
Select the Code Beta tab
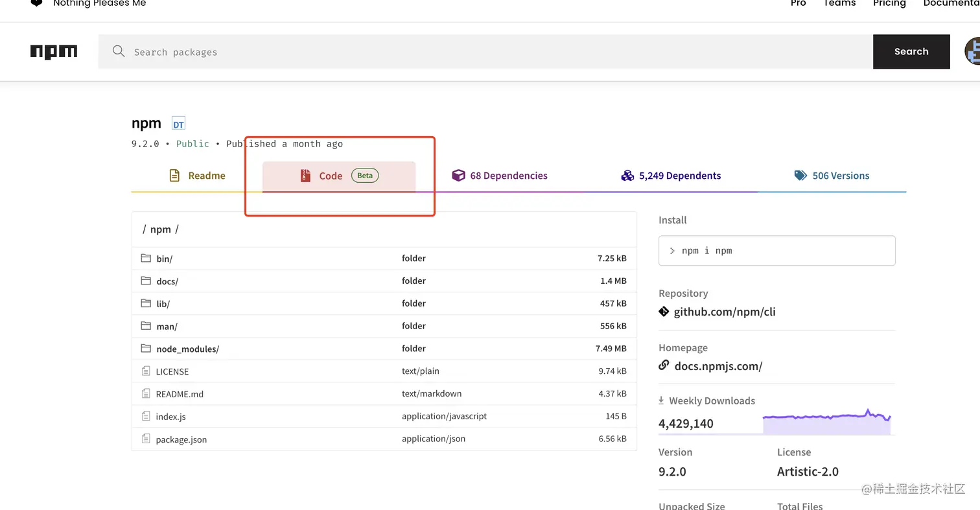pos(339,176)
